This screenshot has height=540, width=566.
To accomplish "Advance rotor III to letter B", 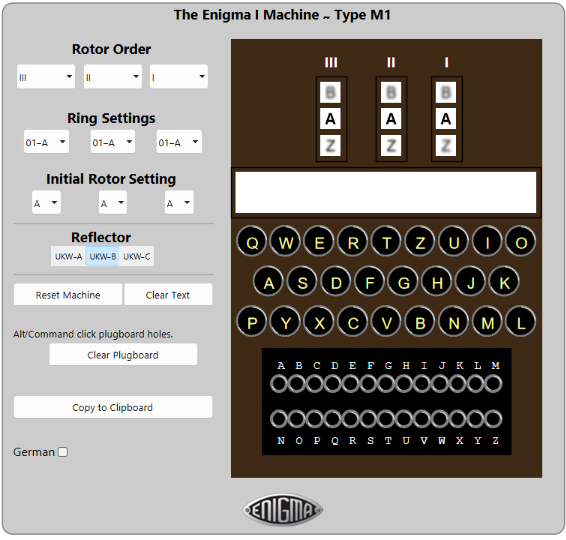I will 330,92.
